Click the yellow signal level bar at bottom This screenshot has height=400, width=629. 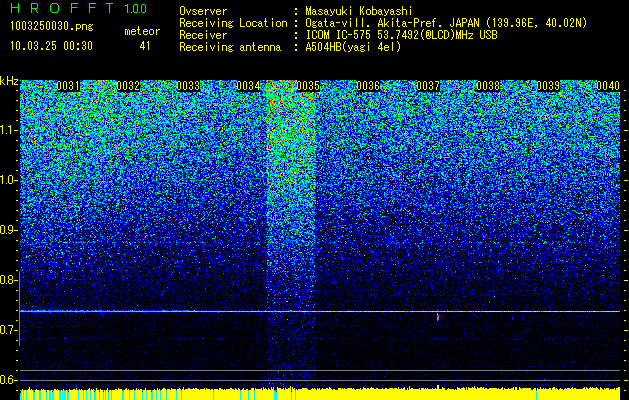[x=320, y=394]
